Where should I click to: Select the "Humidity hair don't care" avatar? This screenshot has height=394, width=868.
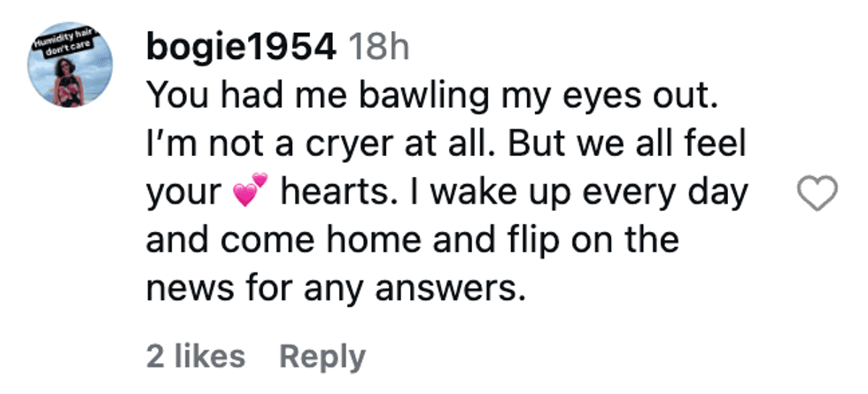tap(66, 65)
